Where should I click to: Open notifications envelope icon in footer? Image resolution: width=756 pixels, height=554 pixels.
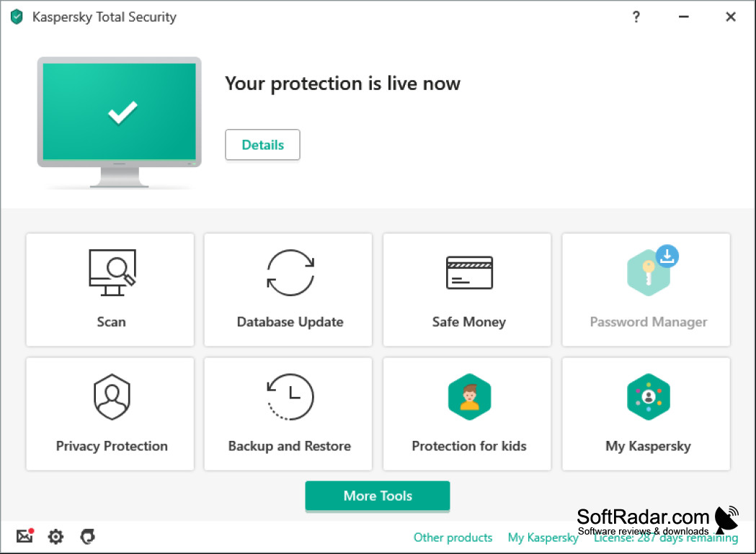point(25,535)
